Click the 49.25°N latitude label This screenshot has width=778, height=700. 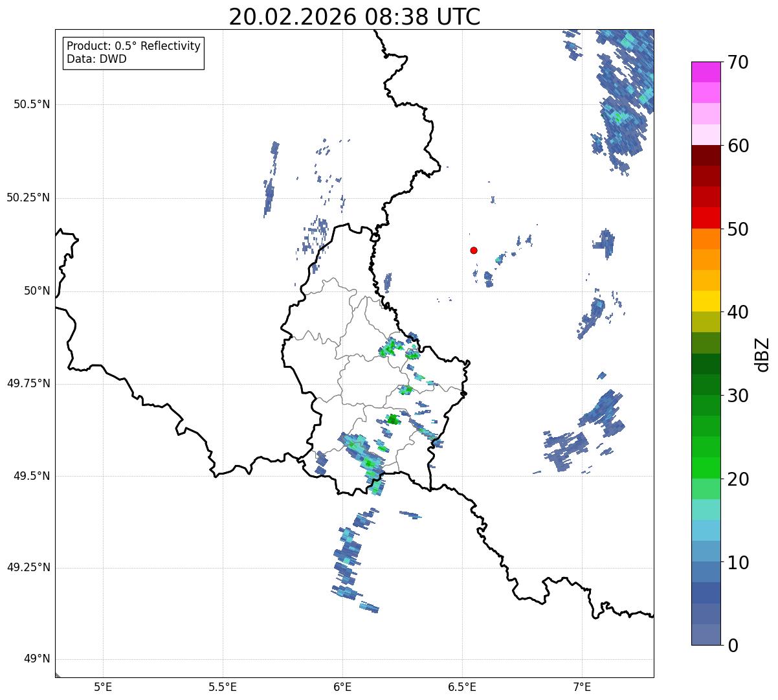(28, 567)
